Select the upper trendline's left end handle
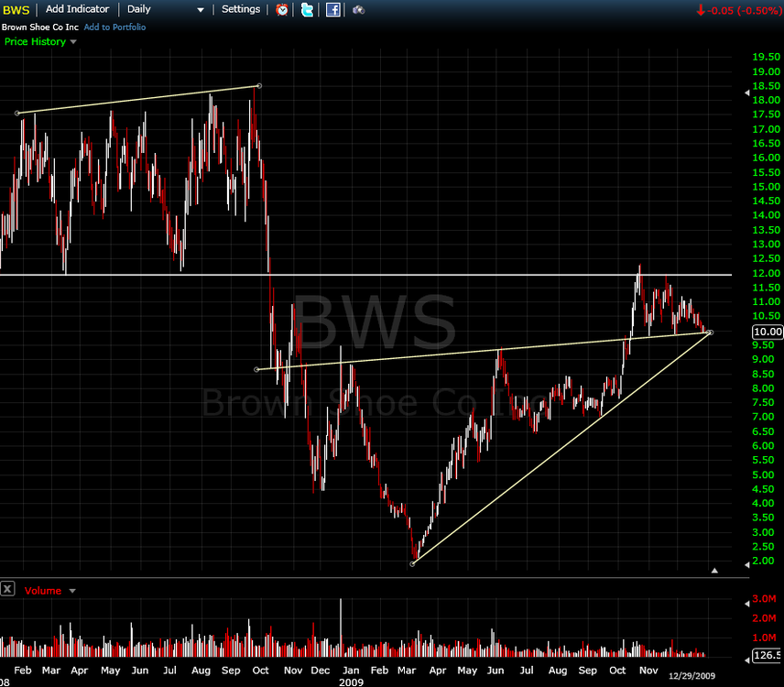The height and width of the screenshot is (687, 784). (17, 113)
